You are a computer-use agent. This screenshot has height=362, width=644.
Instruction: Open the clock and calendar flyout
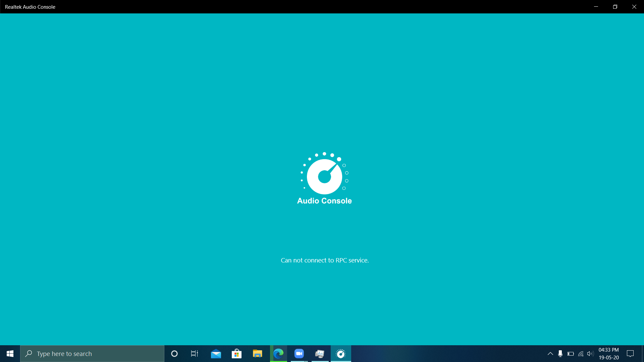coord(609,354)
